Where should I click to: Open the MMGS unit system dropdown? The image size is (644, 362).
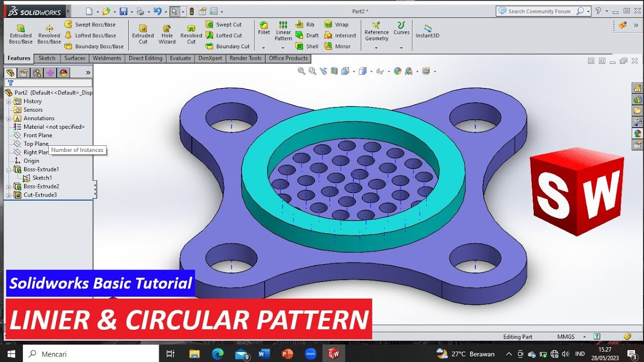[585, 337]
